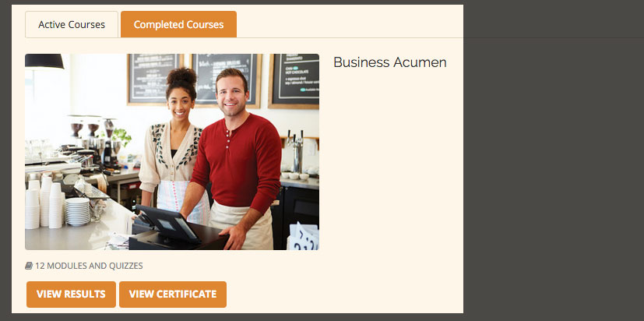Switch to the Active Courses tab
This screenshot has height=321, width=644.
pos(72,25)
